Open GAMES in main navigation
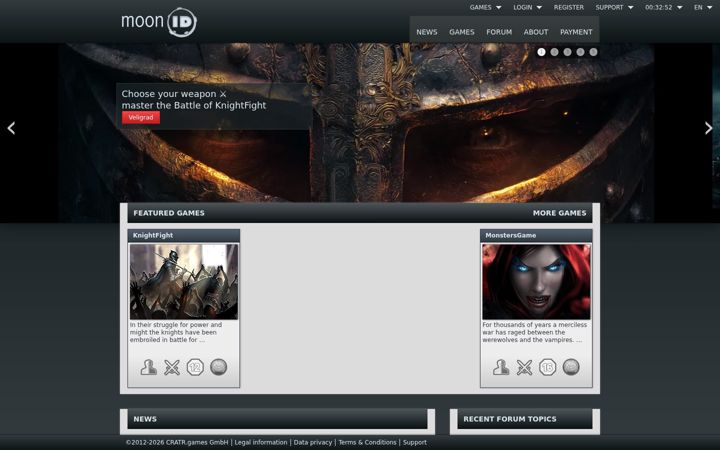 pos(461,32)
